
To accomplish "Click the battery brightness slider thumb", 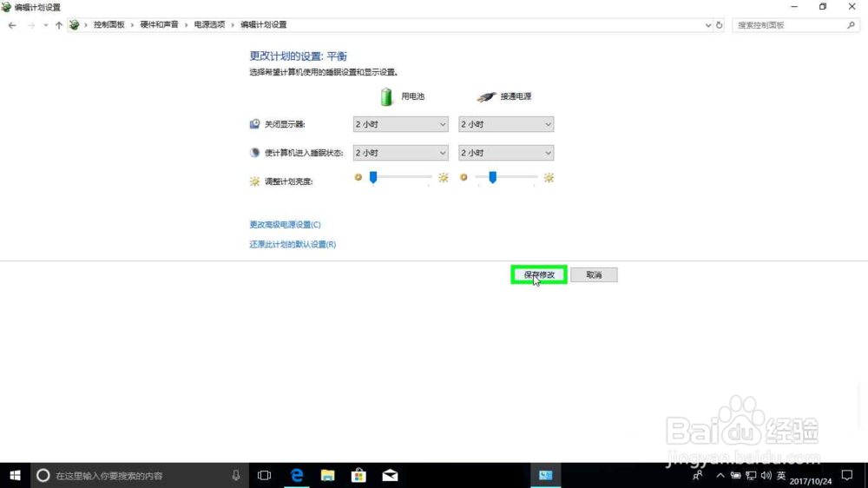I will [373, 177].
